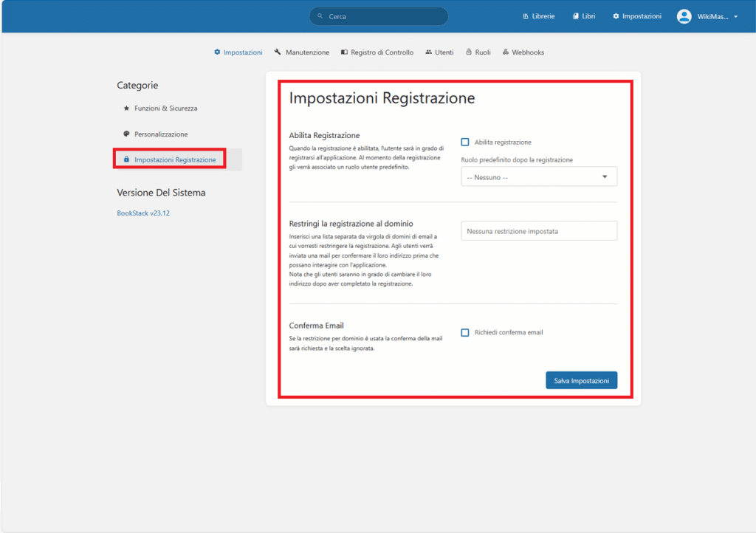The image size is (756, 533).
Task: Enable the Abilita registrazione checkbox
Action: pyautogui.click(x=465, y=142)
